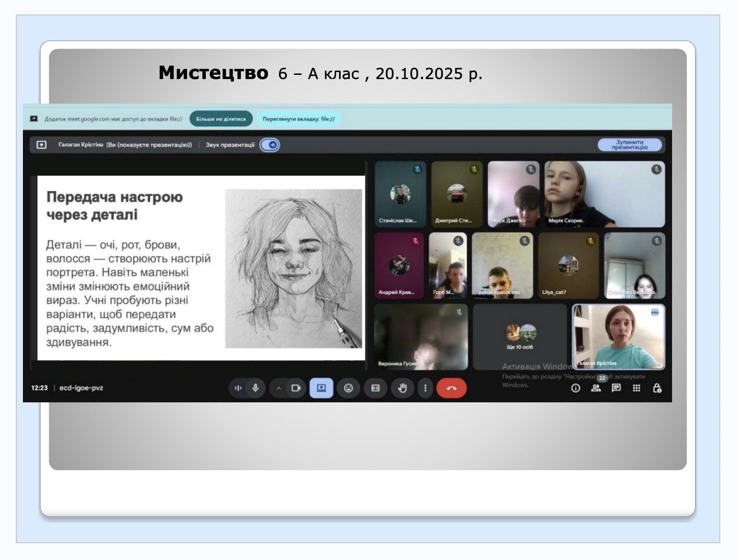
Task: Expand camera options chevron arrow
Action: [x=279, y=388]
